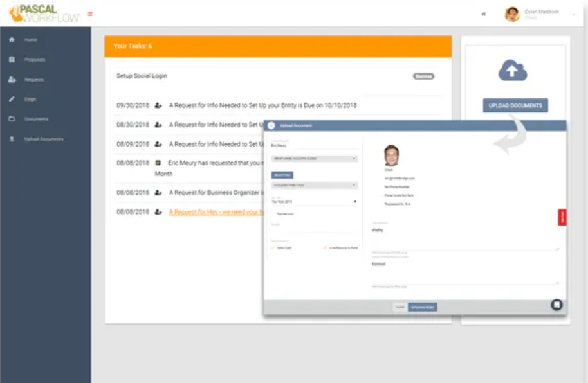The width and height of the screenshot is (588, 383).
Task: Open the orange 'A Request for Hey' link
Action: pos(216,212)
